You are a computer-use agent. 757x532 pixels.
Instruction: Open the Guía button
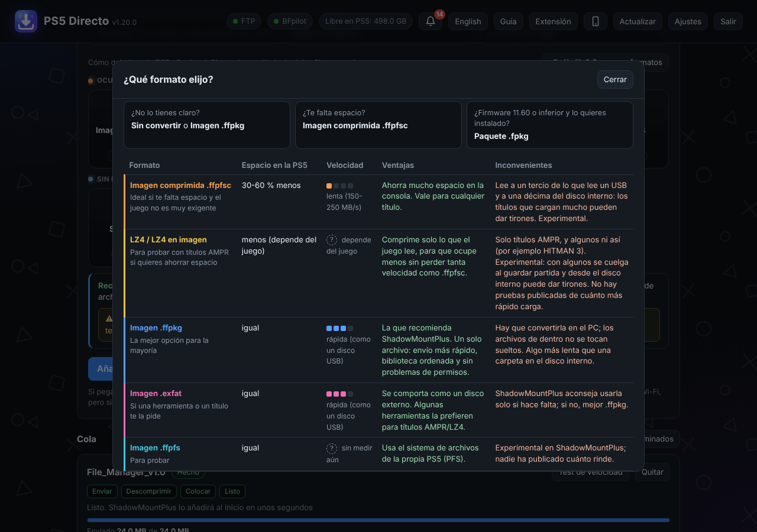coord(508,21)
